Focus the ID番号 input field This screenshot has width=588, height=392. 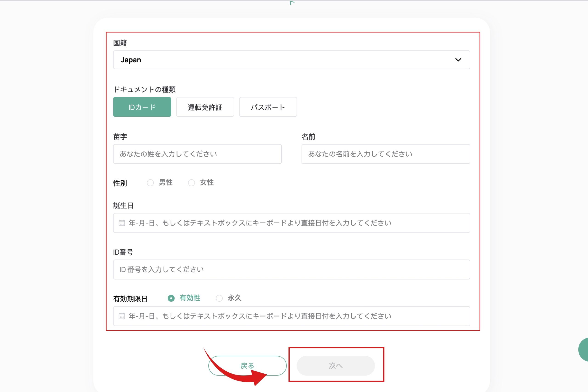(291, 270)
